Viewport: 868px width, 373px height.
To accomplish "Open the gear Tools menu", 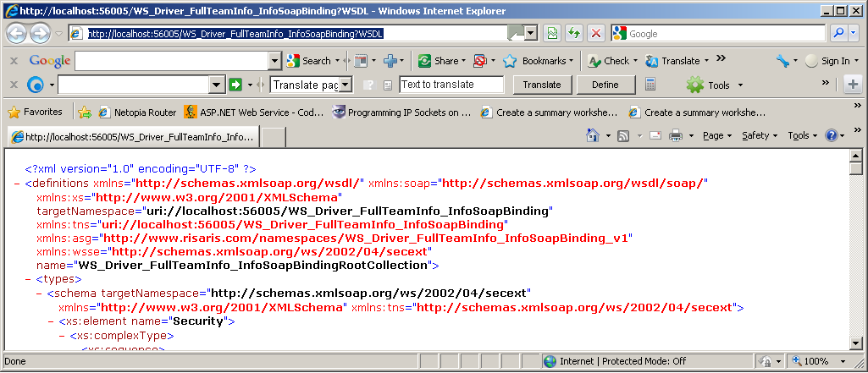I will coord(714,85).
